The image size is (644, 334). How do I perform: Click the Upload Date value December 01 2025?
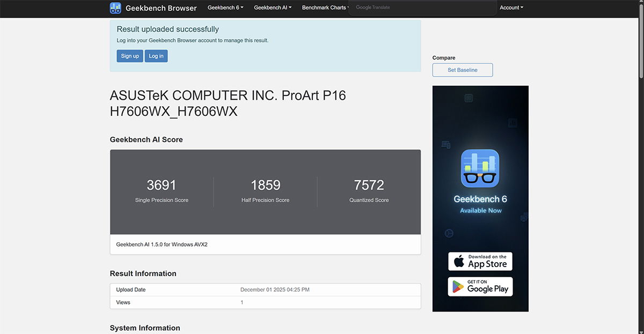click(x=275, y=290)
